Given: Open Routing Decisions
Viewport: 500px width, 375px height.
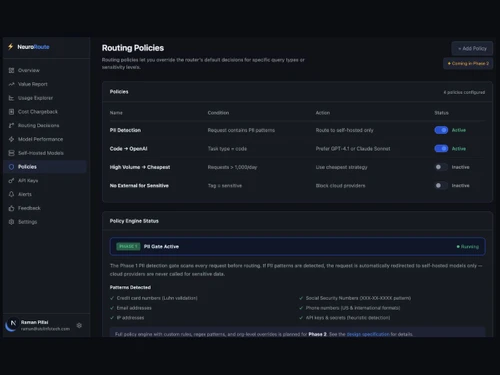Looking at the screenshot, I should (45, 125).
